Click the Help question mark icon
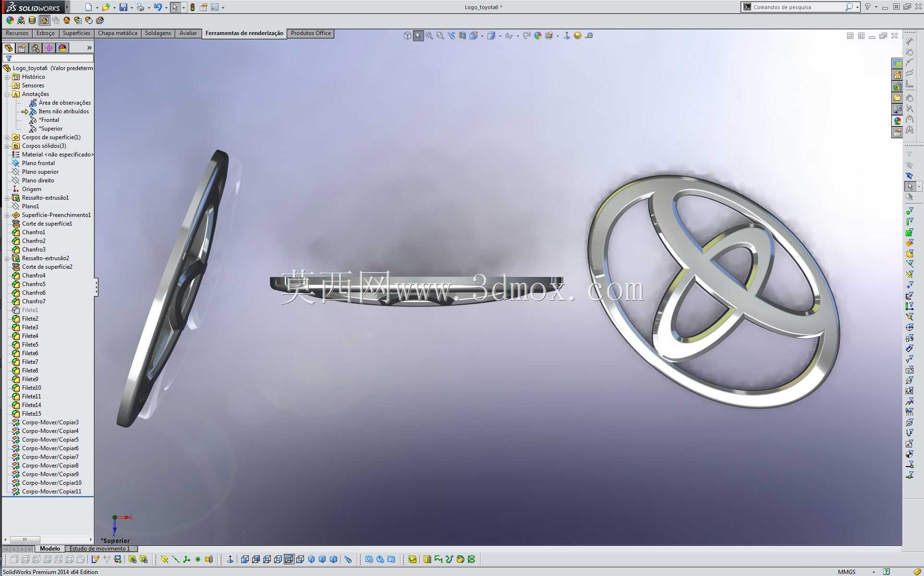This screenshot has height=576, width=924. [x=867, y=7]
